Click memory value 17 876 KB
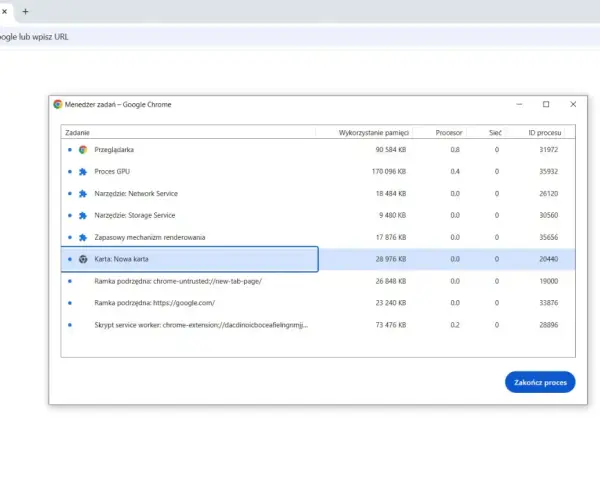600x480 pixels. pos(391,237)
